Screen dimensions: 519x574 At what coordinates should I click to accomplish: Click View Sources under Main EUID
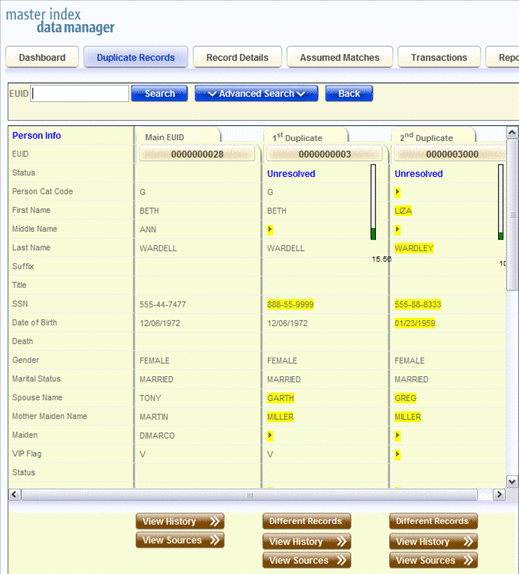point(180,540)
